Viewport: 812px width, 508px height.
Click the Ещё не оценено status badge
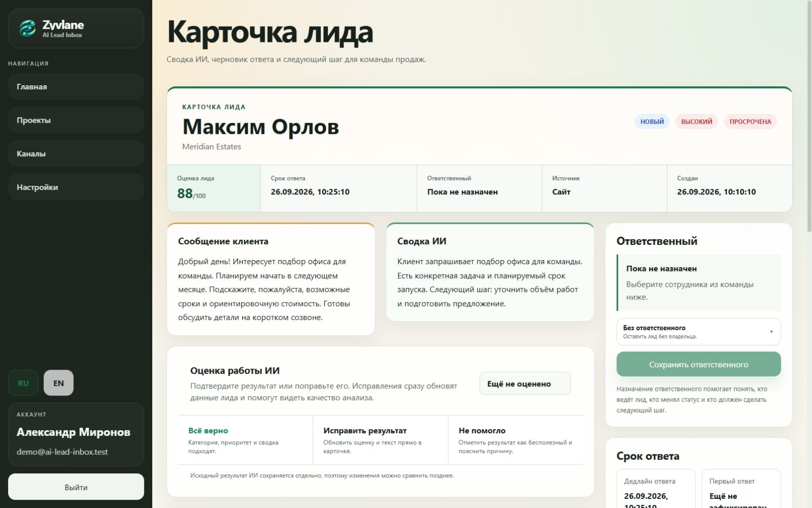[x=525, y=383]
